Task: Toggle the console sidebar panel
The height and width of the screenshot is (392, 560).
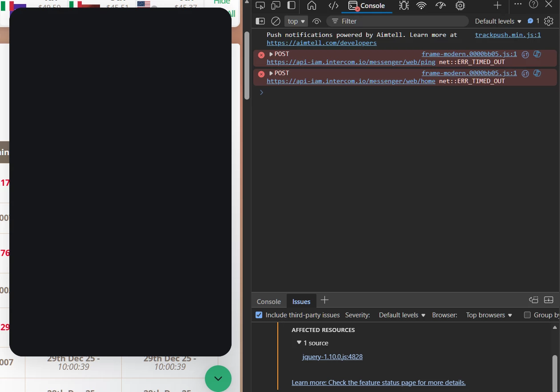Action: point(260,21)
